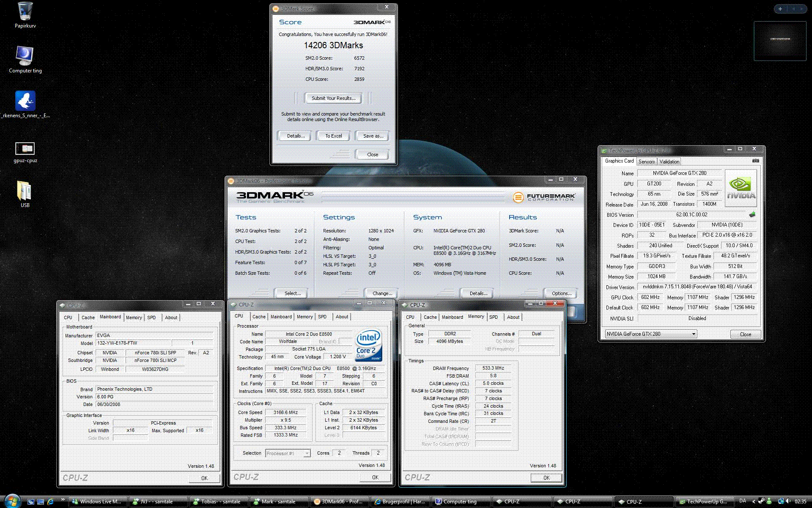The image size is (812, 508).
Task: Switch to Sensors tab in GPU-Z
Action: [x=646, y=161]
